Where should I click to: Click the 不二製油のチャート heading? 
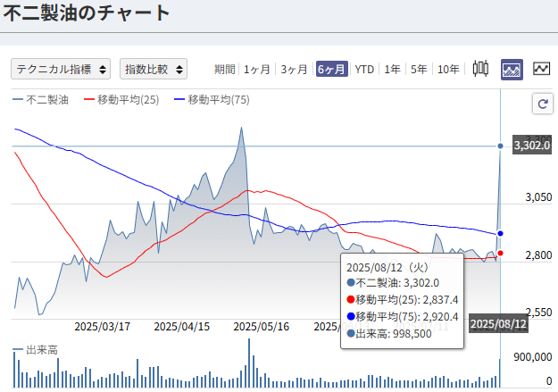(87, 13)
